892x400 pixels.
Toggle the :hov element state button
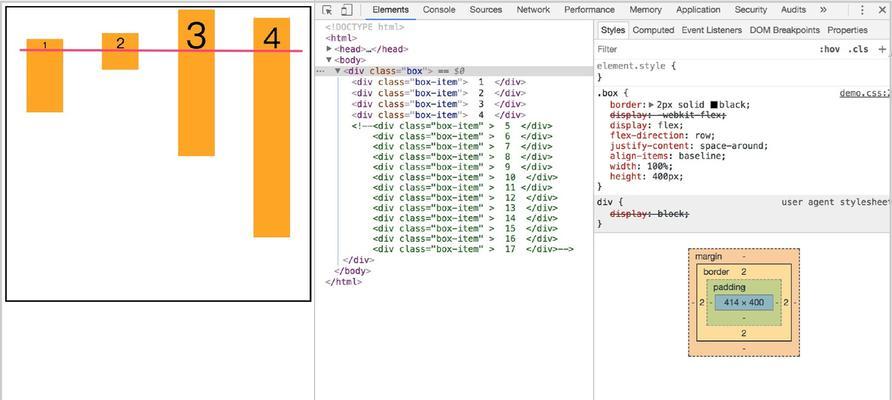829,49
